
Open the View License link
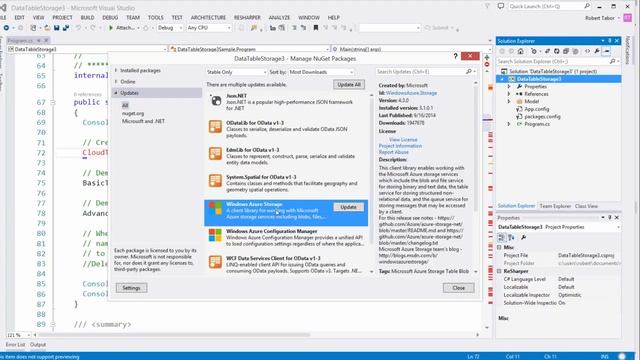coord(403,140)
